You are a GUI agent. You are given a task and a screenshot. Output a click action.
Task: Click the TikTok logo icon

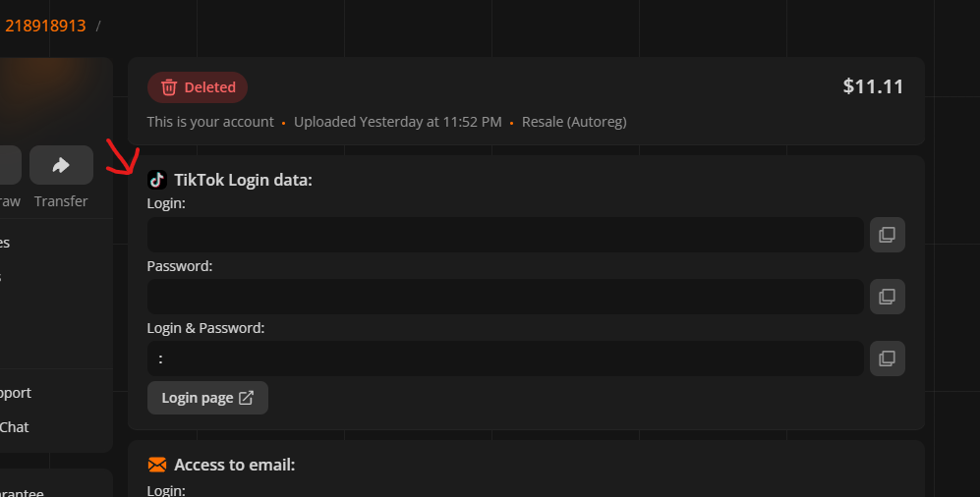point(157,180)
